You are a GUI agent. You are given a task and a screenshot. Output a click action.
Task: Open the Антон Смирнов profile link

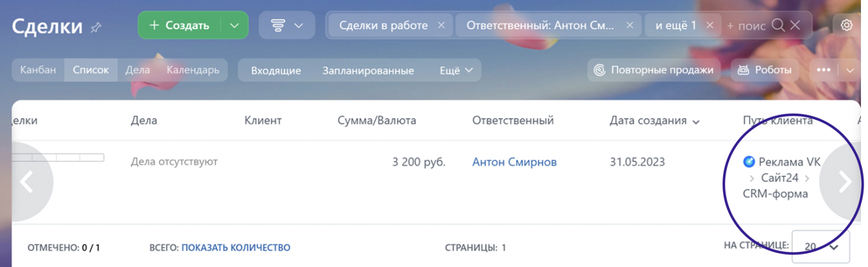514,162
